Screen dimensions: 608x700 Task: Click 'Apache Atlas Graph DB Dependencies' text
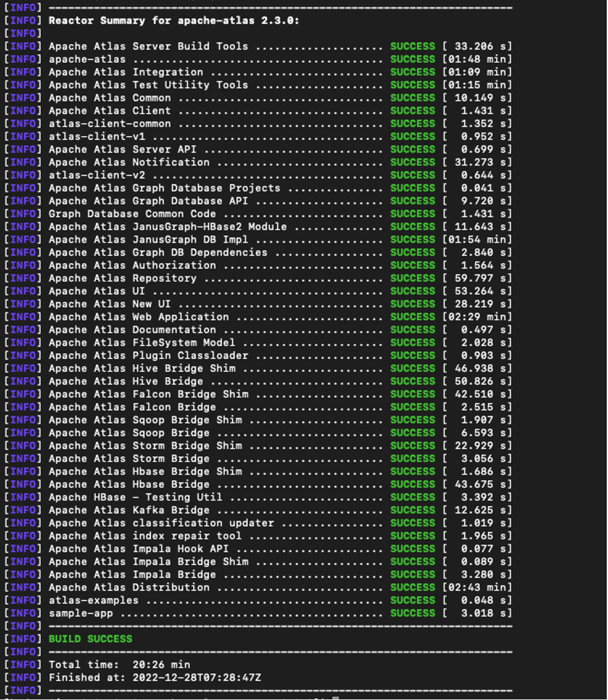(x=158, y=253)
